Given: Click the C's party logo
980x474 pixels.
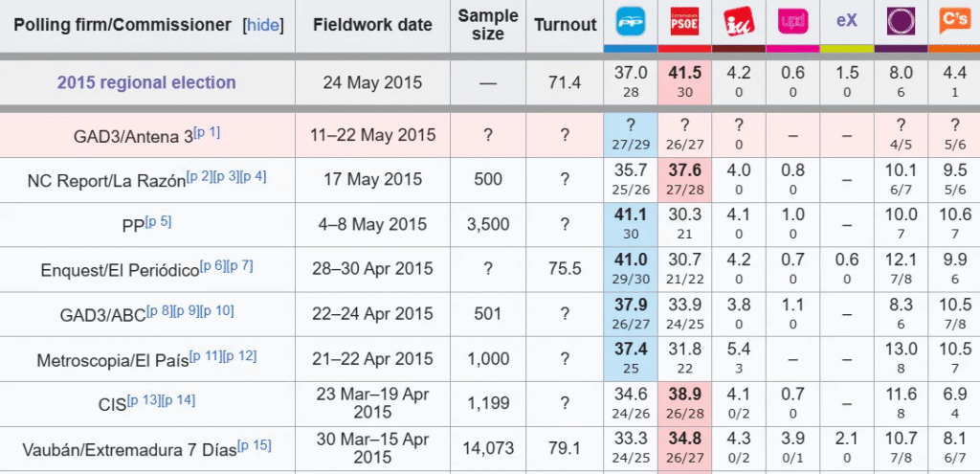Looking at the screenshot, I should 953,19.
